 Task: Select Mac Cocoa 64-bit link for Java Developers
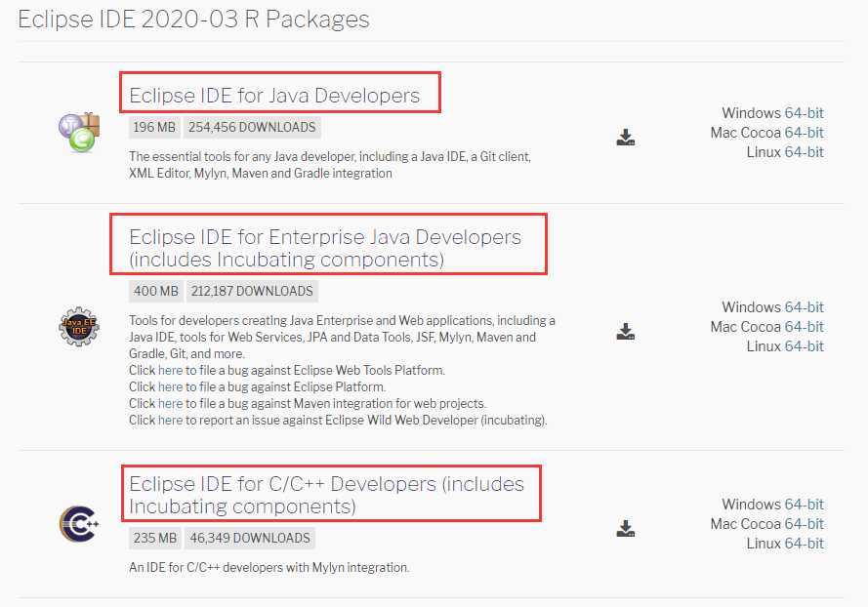[x=804, y=133]
